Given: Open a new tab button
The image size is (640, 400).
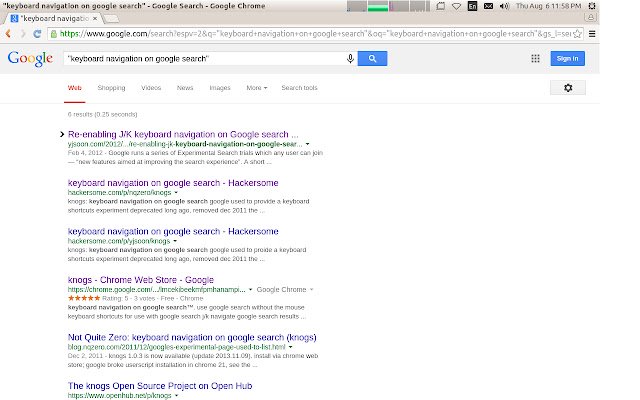Looking at the screenshot, I should (x=111, y=18).
